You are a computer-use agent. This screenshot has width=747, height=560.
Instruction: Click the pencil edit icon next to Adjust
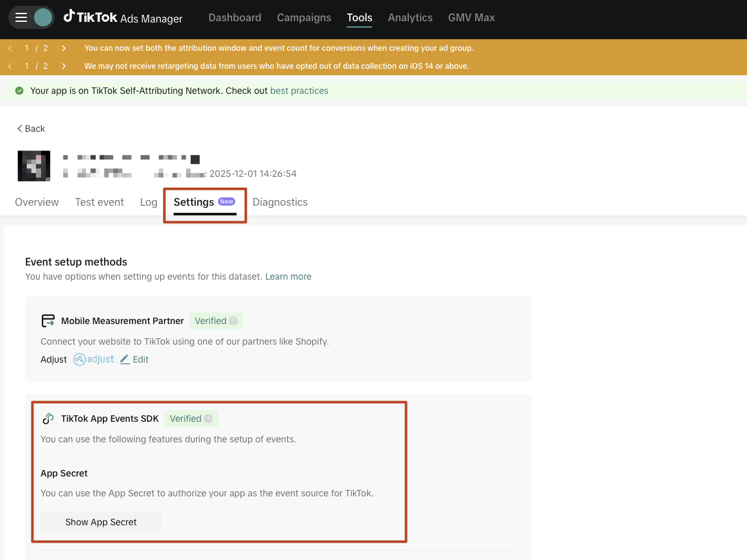tap(125, 359)
